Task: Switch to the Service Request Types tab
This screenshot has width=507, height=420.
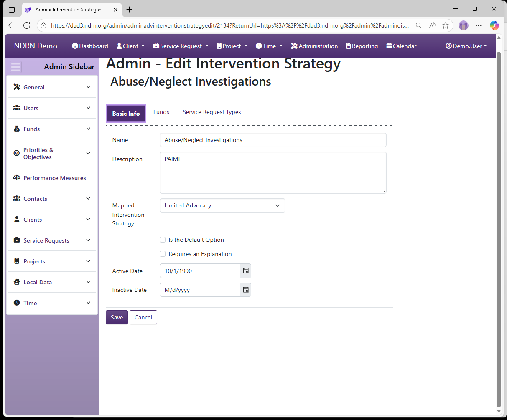Action: pos(212,112)
